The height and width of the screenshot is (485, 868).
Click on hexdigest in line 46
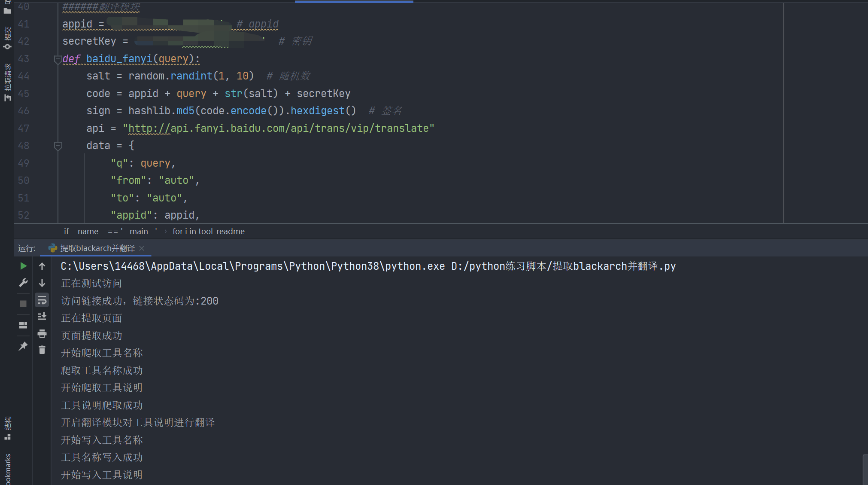pos(318,111)
